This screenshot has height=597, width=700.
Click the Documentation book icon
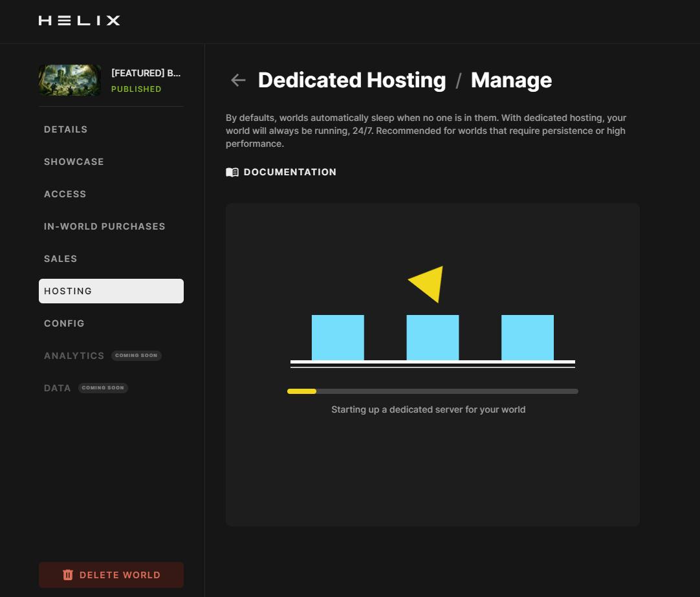pos(232,172)
